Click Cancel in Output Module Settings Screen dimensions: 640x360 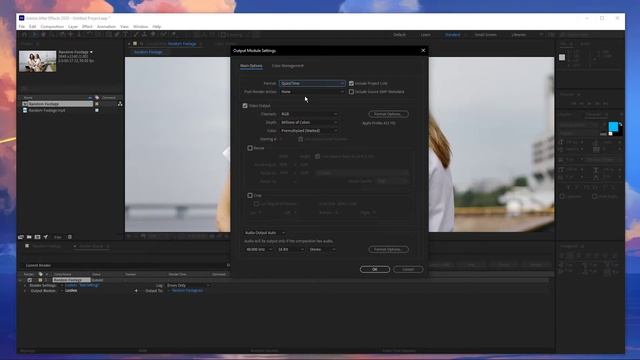(408, 269)
